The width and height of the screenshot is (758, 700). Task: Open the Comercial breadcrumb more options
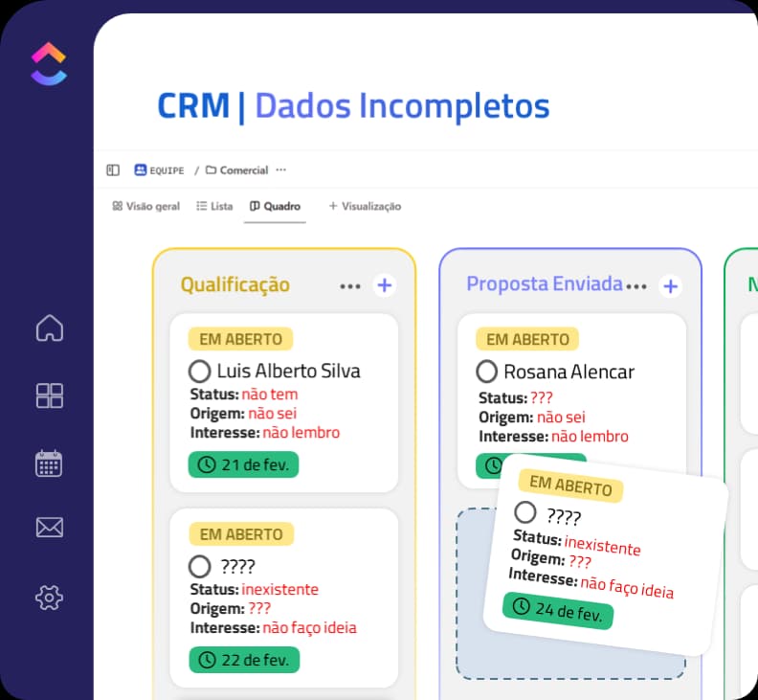(x=280, y=170)
